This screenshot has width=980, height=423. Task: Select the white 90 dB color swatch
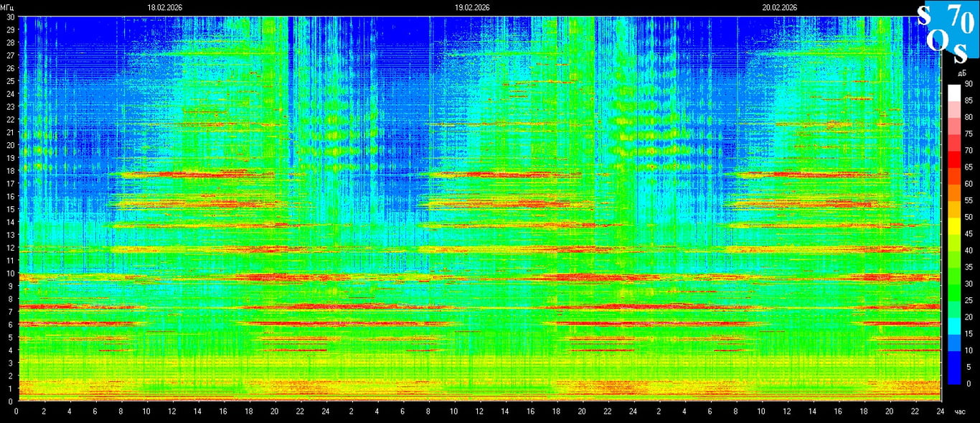tap(953, 92)
